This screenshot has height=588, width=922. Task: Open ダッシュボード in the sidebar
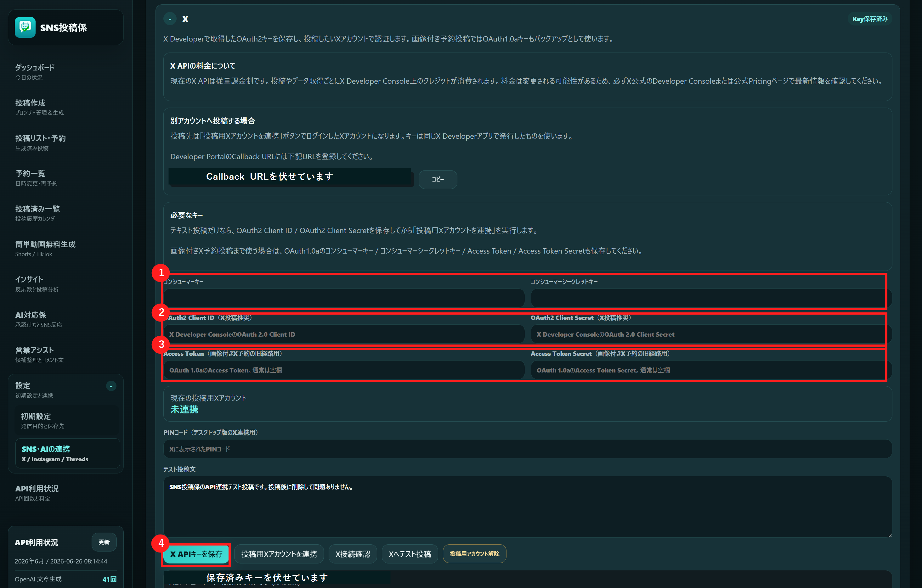pyautogui.click(x=65, y=72)
